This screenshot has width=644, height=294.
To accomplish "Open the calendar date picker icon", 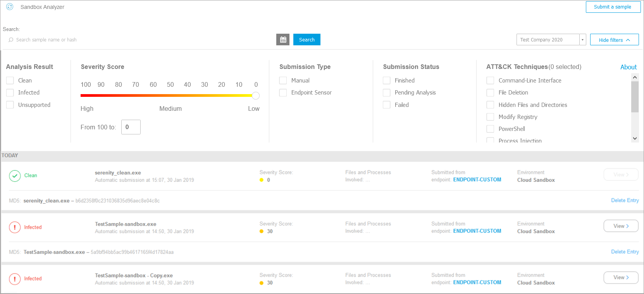I will (283, 40).
